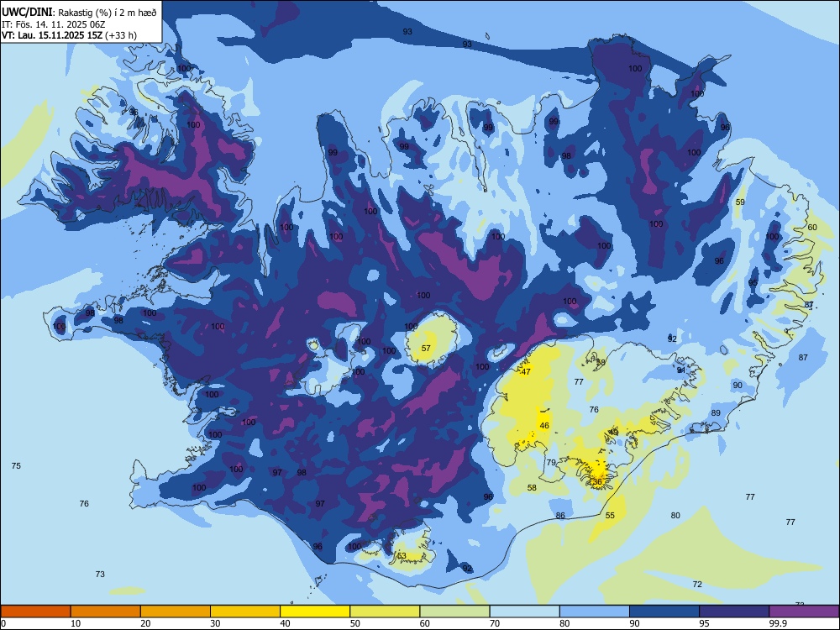Click the humidity value 95 in the east
The image size is (840, 630).
[753, 283]
